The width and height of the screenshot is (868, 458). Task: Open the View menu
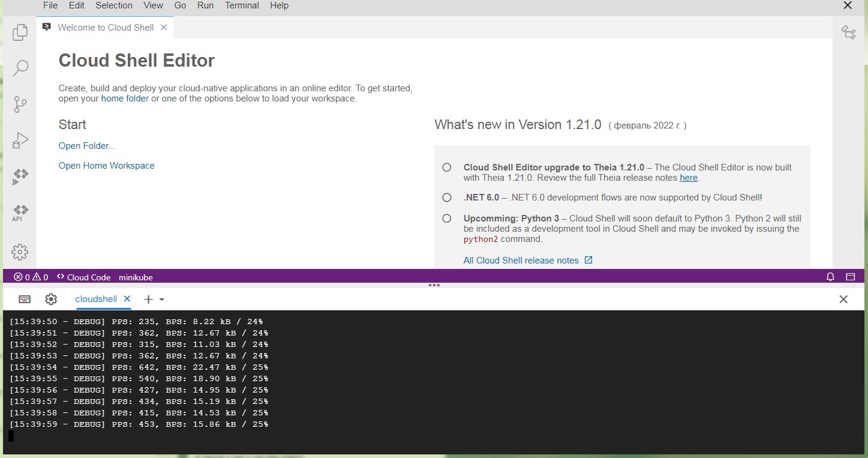154,5
